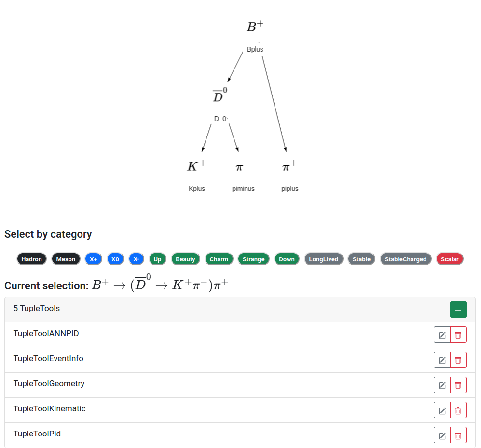Select the Charm category badge
The width and height of the screenshot is (481, 448).
[219, 259]
